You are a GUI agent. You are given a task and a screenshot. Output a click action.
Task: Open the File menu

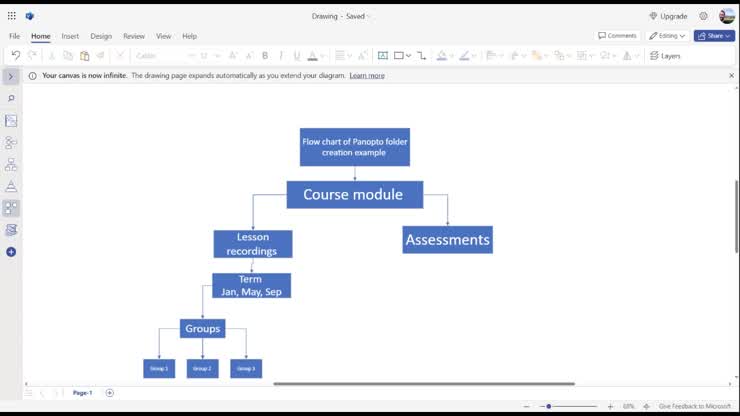coord(15,36)
